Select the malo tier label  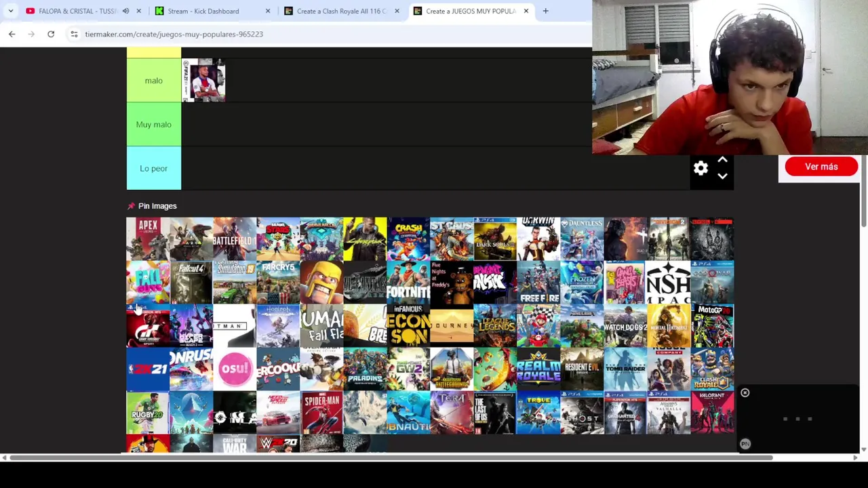click(154, 81)
